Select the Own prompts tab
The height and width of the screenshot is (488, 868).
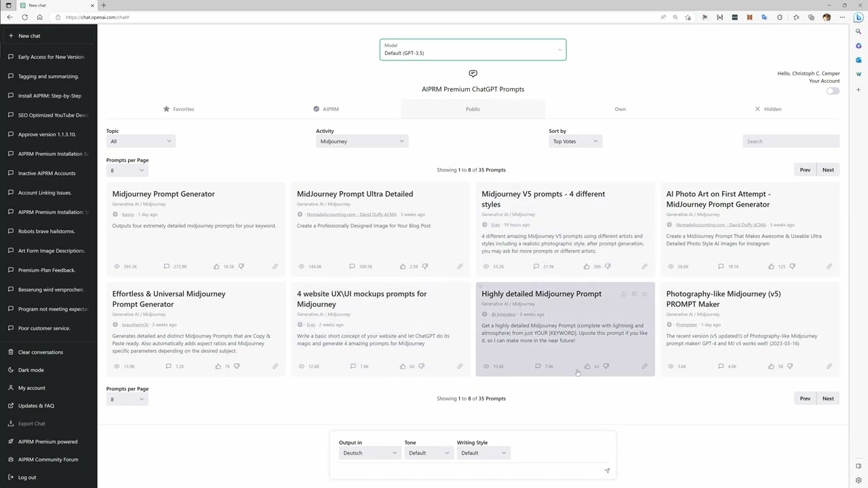point(620,109)
